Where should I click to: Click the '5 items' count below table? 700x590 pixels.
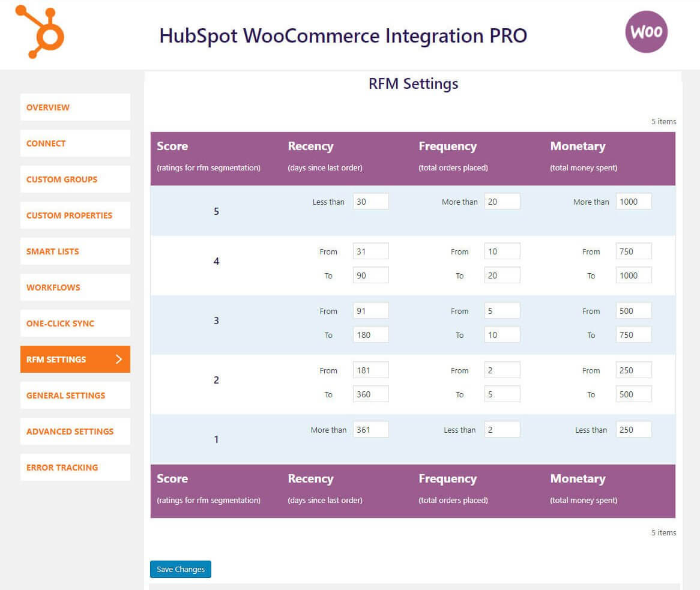coord(663,532)
